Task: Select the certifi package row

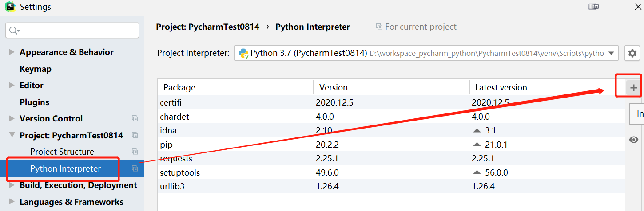Action: (x=391, y=102)
